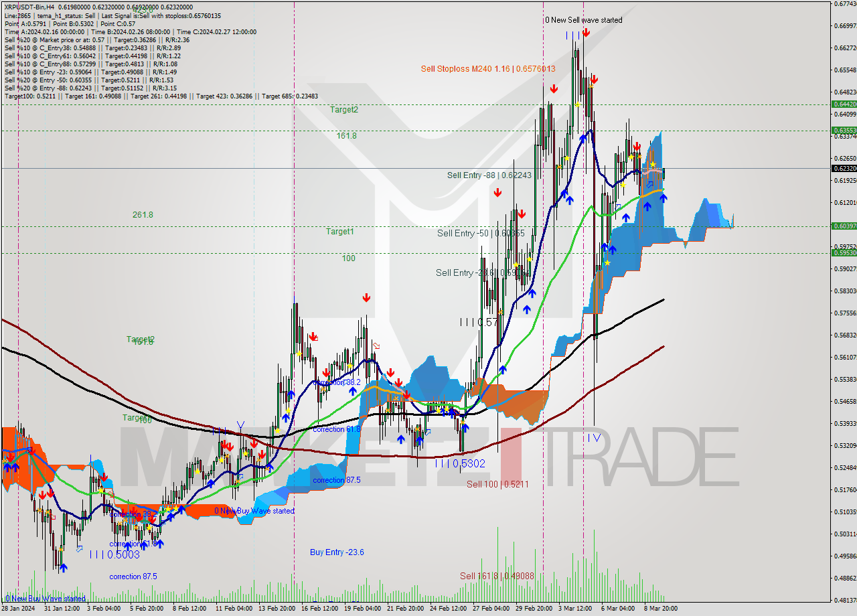The image size is (857, 616).
Task: Click 'Sell %20 @ Market price or at: 0.57' line
Action: pyautogui.click(x=97, y=40)
